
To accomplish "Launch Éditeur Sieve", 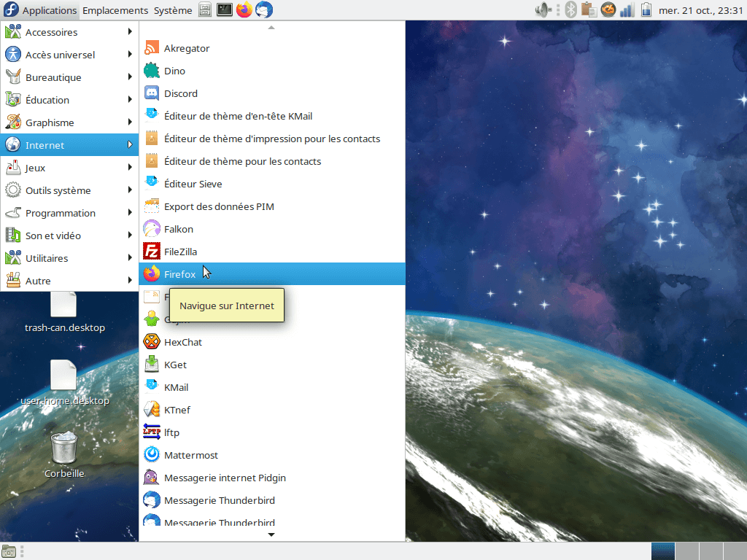I will pyautogui.click(x=272, y=184).
